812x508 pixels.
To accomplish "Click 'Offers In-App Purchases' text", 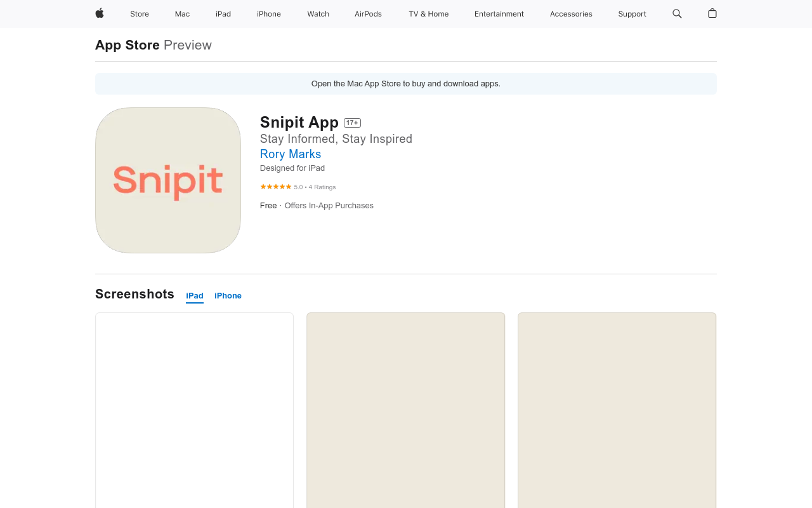I will point(329,206).
